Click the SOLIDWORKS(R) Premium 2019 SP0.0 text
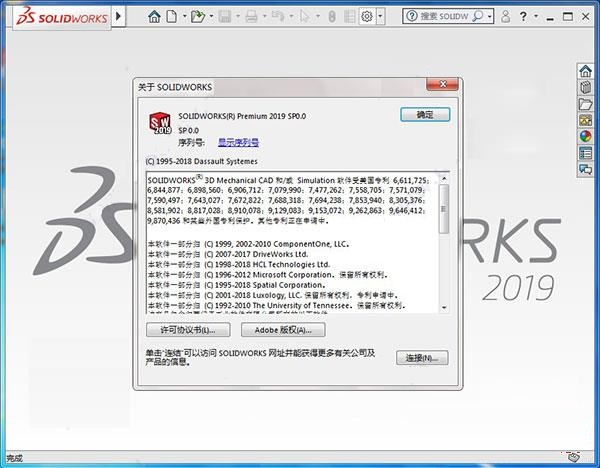This screenshot has width=600, height=468. [242, 116]
